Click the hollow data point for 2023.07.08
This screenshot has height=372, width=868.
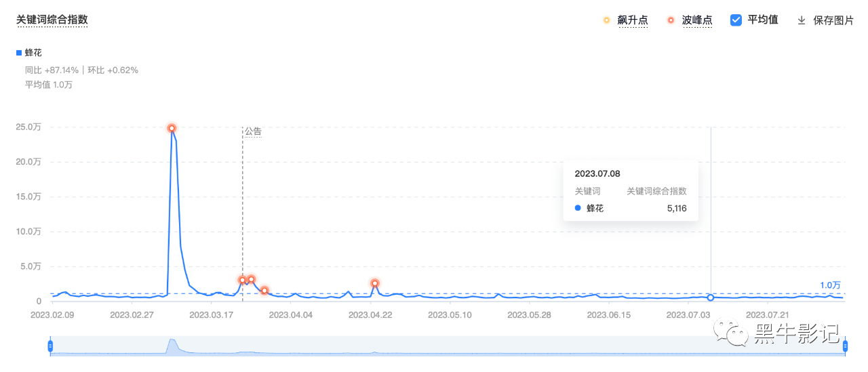(711, 297)
